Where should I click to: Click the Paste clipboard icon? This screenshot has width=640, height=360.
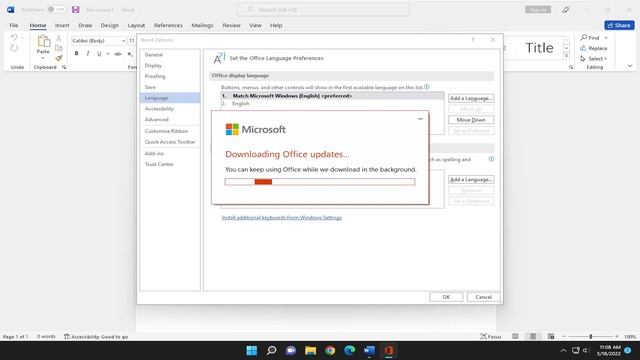43,42
